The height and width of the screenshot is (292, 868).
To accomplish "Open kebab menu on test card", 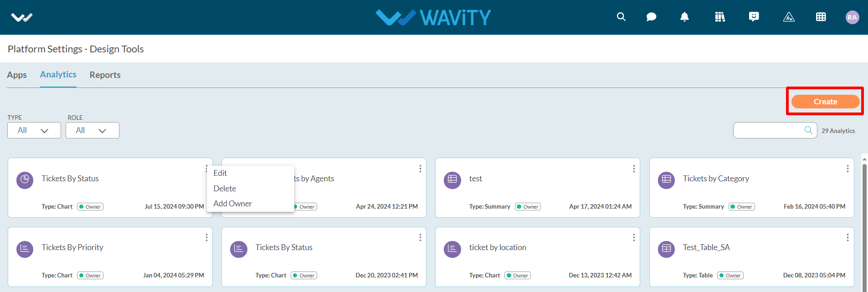I will 634,169.
